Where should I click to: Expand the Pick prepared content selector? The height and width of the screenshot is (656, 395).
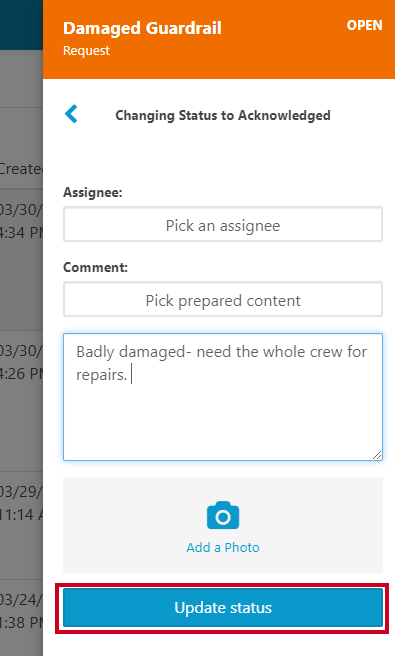[x=223, y=299]
